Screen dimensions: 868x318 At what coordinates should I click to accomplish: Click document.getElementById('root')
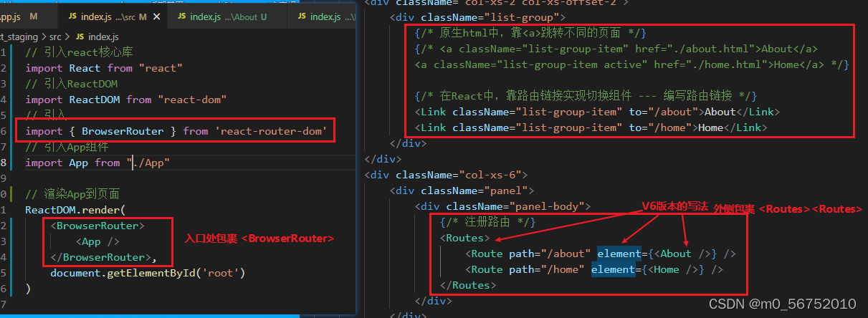tap(148, 273)
